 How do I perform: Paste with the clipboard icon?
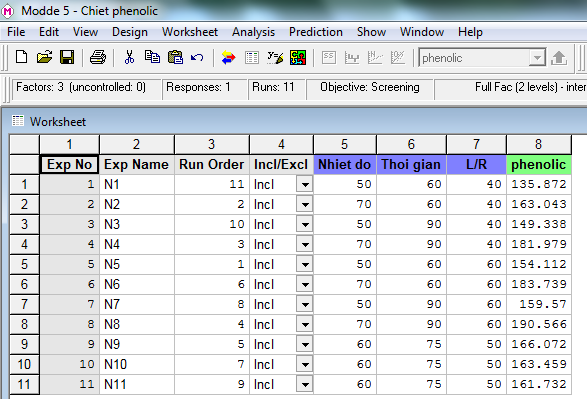pyautogui.click(x=175, y=57)
